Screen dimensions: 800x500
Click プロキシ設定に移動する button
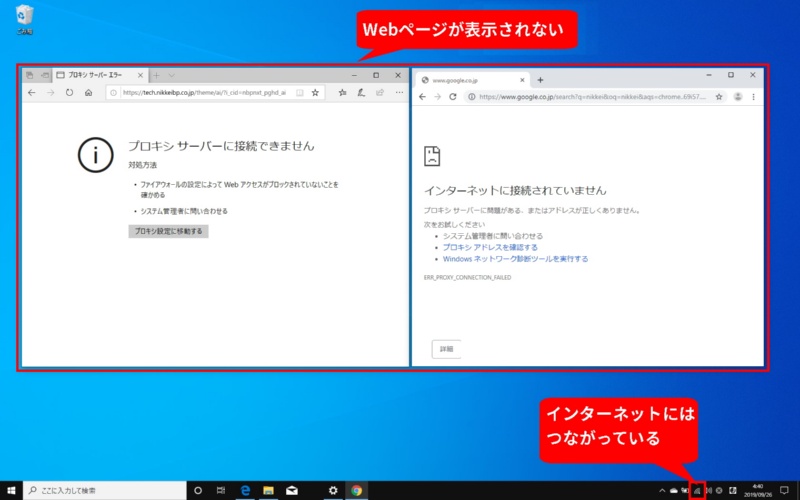click(168, 231)
